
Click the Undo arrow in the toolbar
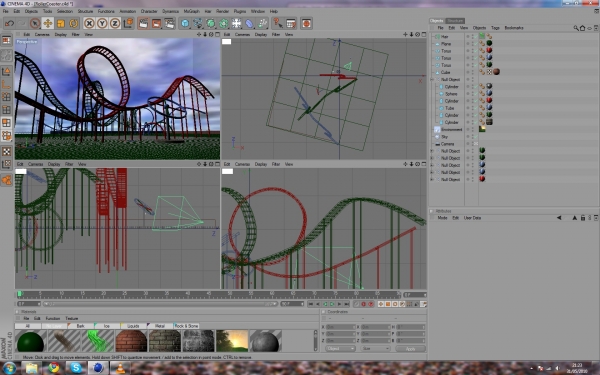point(9,23)
